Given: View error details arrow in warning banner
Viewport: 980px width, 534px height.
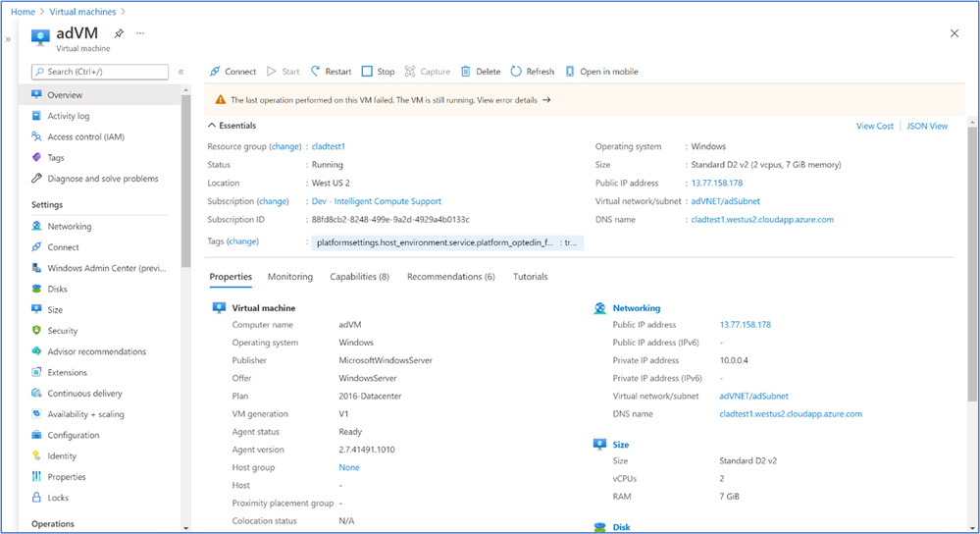Looking at the screenshot, I should pos(546,100).
